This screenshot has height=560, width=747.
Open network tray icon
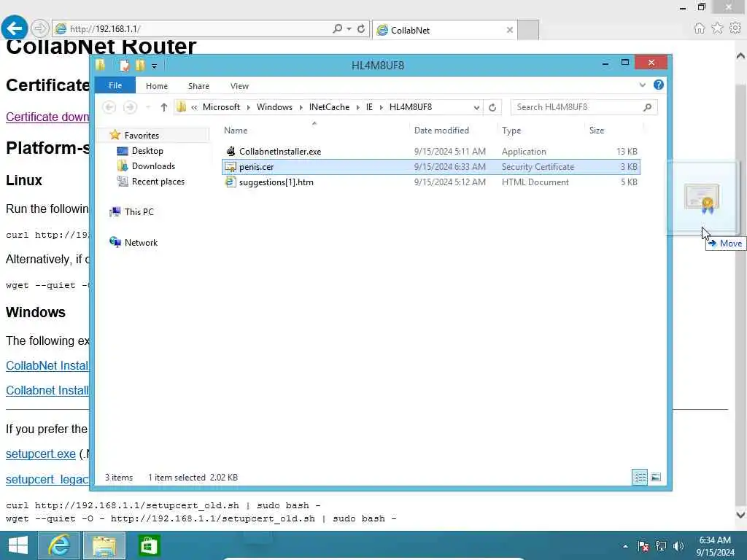click(x=661, y=546)
